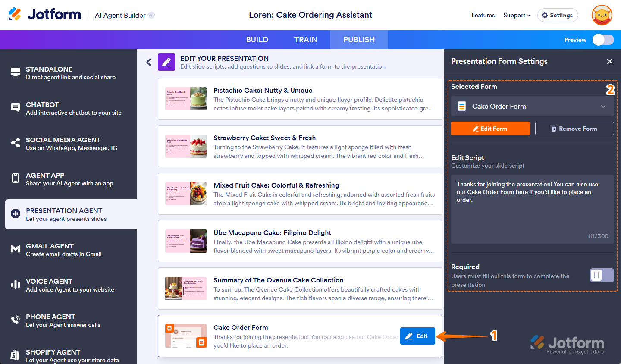This screenshot has height=364, width=621.
Task: Toggle the Required form switch
Action: pos(602,275)
